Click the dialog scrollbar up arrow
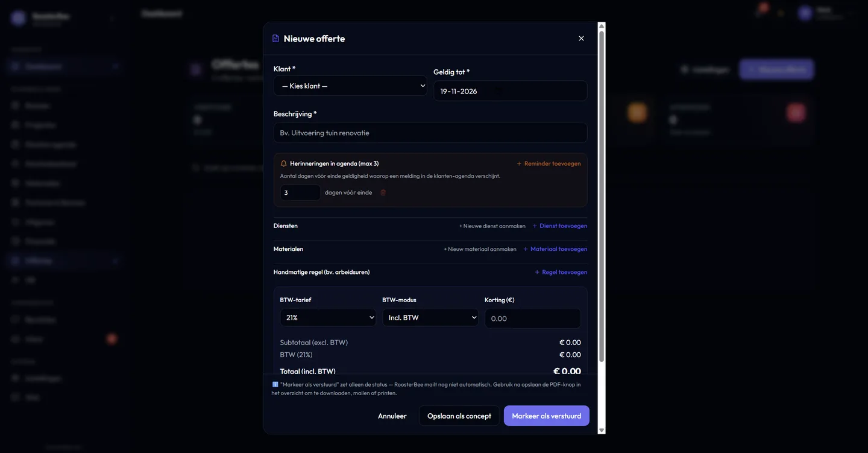Screen dimensions: 868x453 (x=601, y=26)
